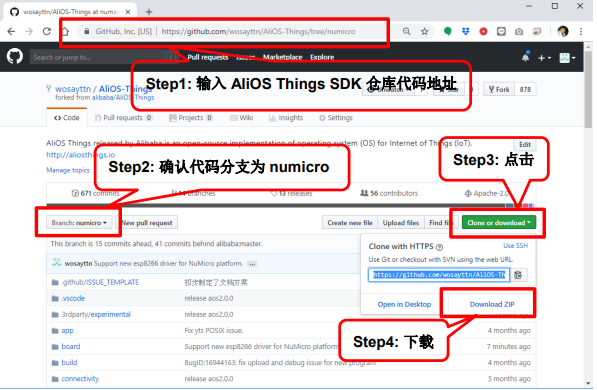This screenshot has height=390, width=597.
Task: Switch to the Wiki tab
Action: [x=242, y=118]
